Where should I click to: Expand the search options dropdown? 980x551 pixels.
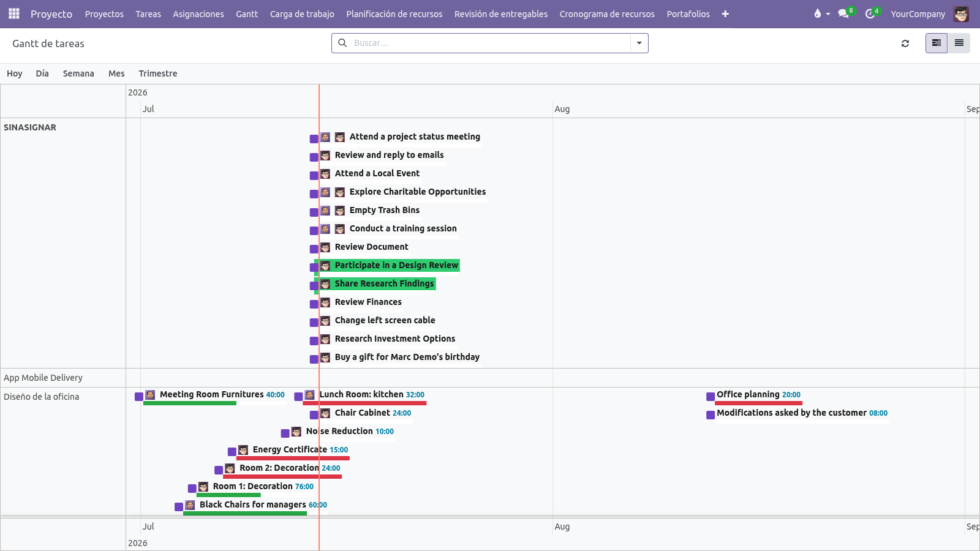coord(639,43)
